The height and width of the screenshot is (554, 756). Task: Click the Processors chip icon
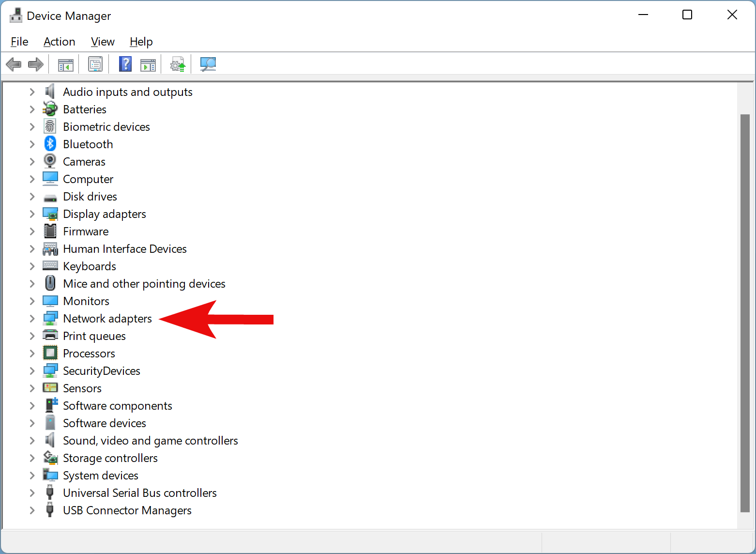coord(50,353)
